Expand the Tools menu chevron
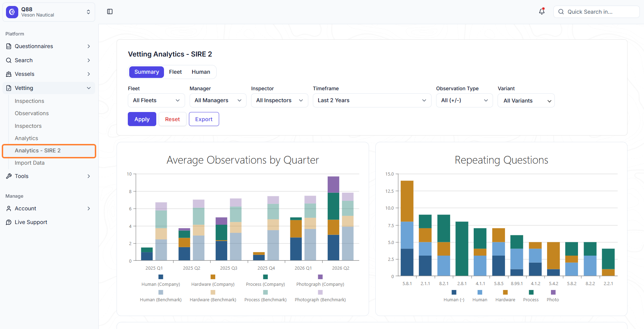The image size is (644, 329). (x=89, y=176)
